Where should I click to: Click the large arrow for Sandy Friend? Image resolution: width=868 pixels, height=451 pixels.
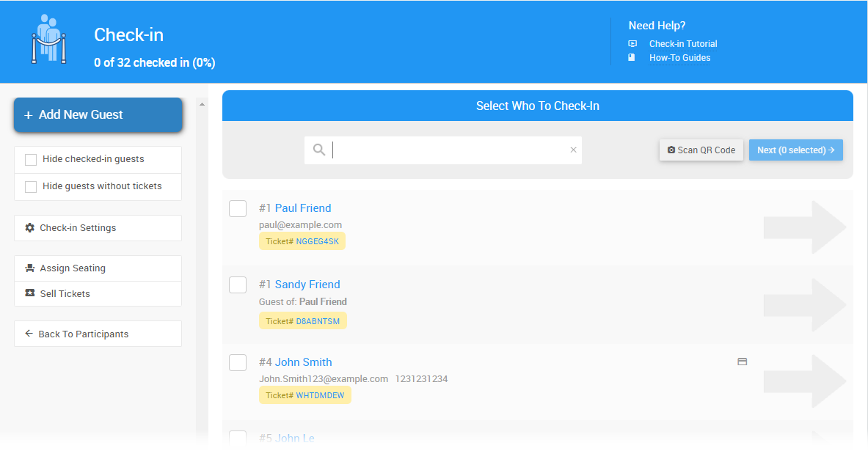[x=805, y=304]
